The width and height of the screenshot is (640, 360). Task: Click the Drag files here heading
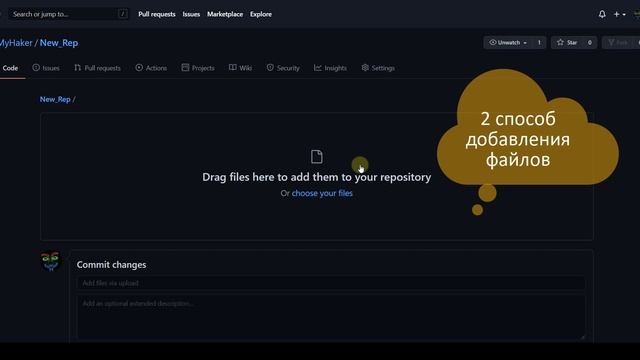point(317,177)
